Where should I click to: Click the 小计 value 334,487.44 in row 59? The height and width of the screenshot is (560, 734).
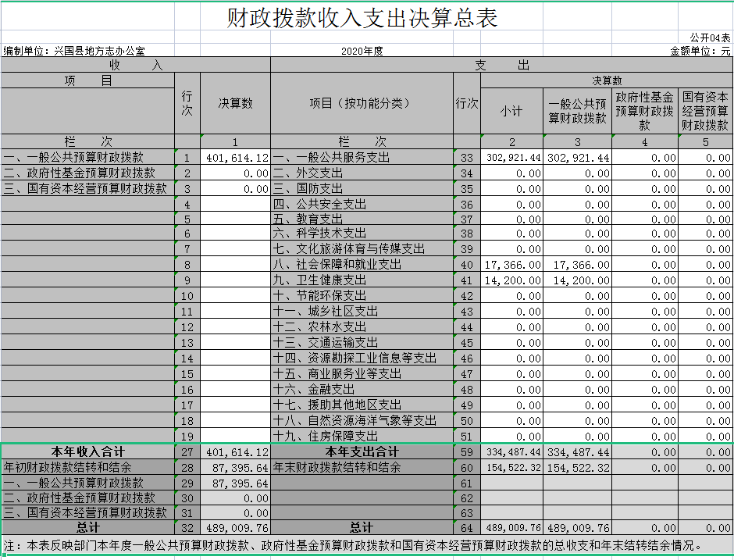[x=512, y=452]
